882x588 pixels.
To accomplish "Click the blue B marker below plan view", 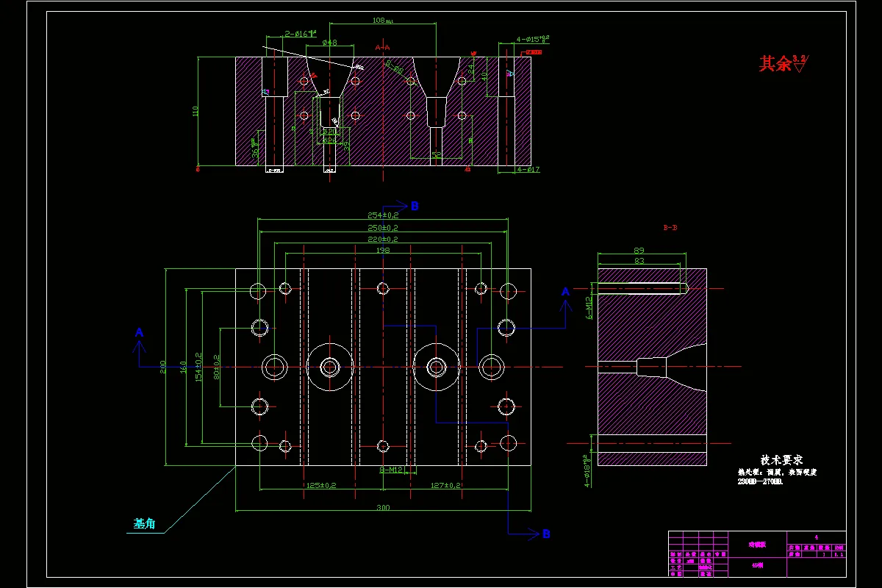I will [546, 534].
